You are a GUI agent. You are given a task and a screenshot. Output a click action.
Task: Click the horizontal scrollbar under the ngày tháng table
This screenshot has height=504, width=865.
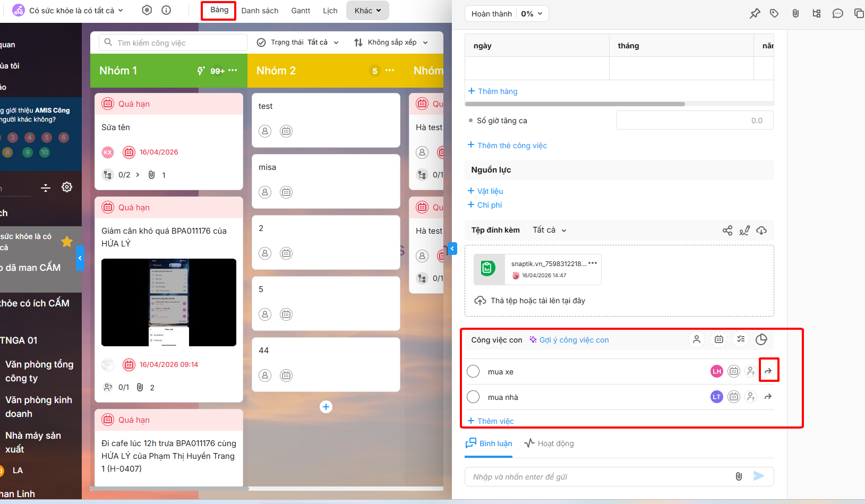tap(575, 104)
